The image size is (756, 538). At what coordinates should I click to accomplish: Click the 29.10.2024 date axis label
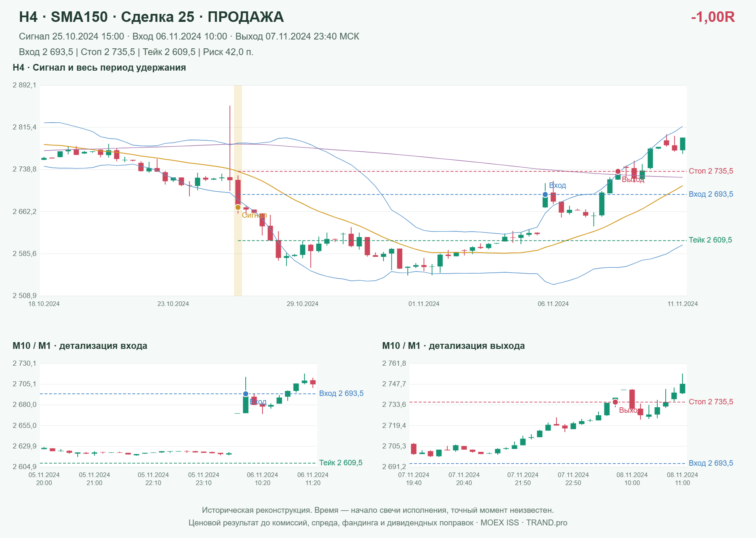[302, 304]
